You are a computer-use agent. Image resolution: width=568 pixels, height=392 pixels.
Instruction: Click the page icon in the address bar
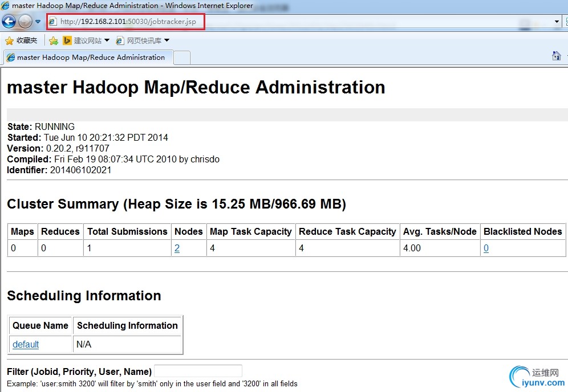tap(53, 22)
